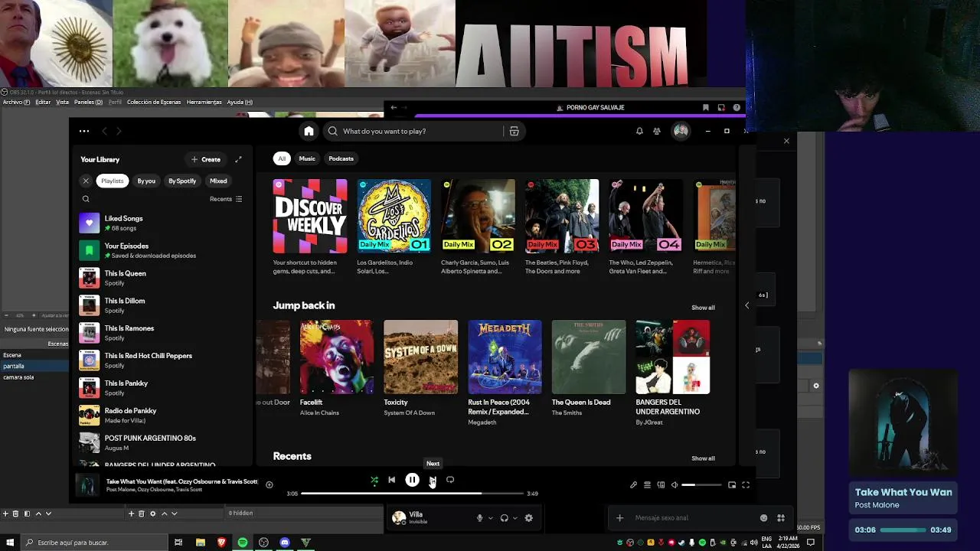Screen dimensions: 980x551
Task: Toggle the By Spotify library filter
Action: [182, 181]
